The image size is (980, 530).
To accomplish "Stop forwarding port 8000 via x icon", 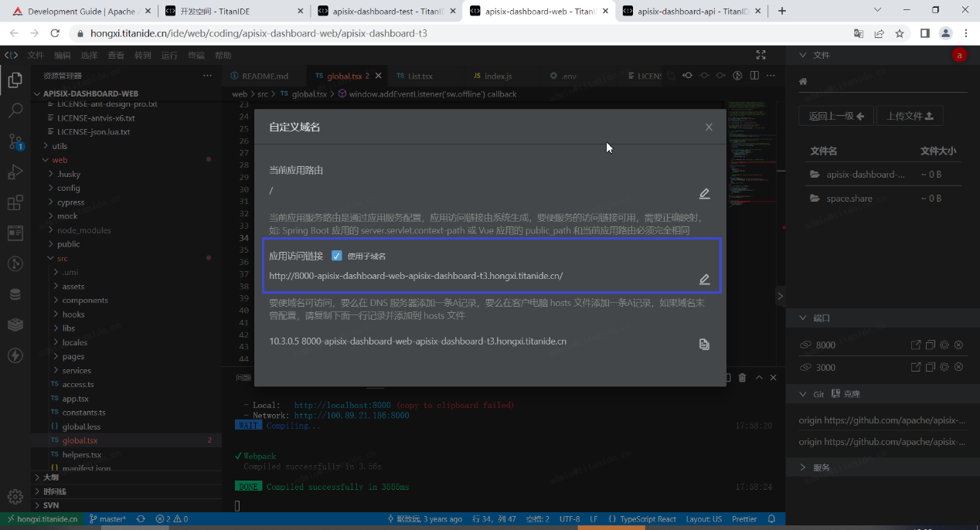I will tap(958, 345).
